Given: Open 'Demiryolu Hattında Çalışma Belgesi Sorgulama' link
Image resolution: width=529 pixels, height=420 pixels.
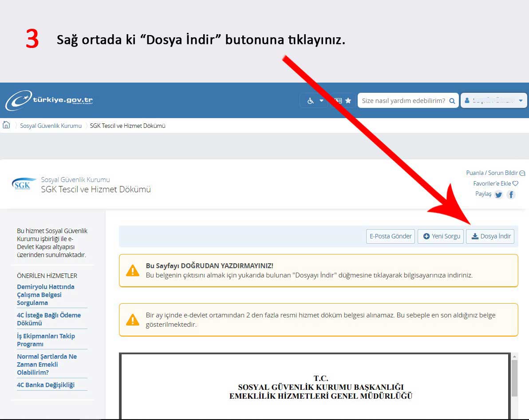Looking at the screenshot, I should pos(46,295).
